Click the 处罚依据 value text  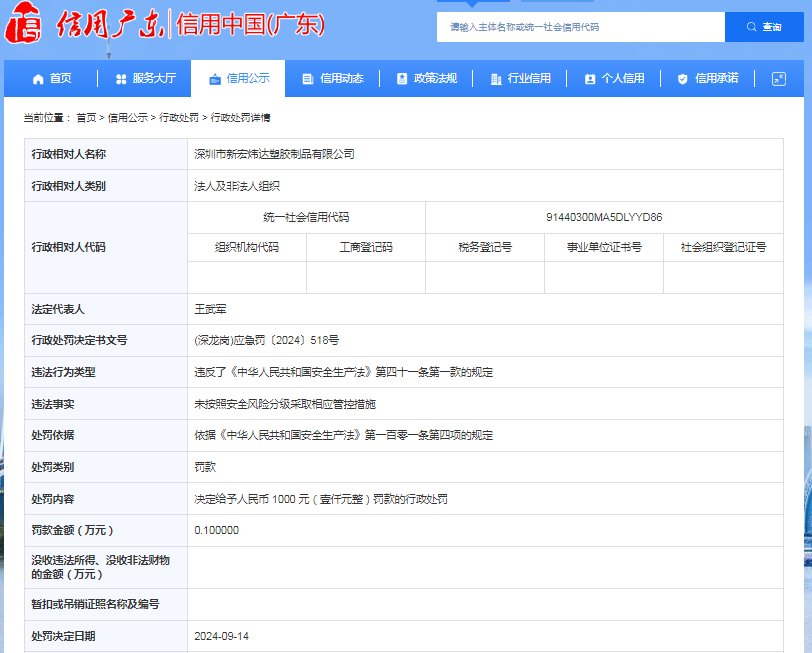pos(343,435)
